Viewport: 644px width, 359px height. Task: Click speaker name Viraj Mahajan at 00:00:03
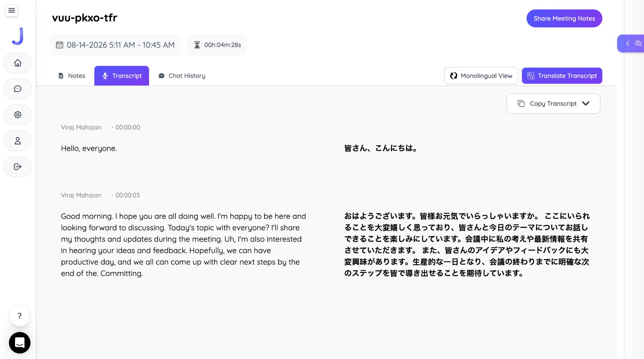point(81,195)
